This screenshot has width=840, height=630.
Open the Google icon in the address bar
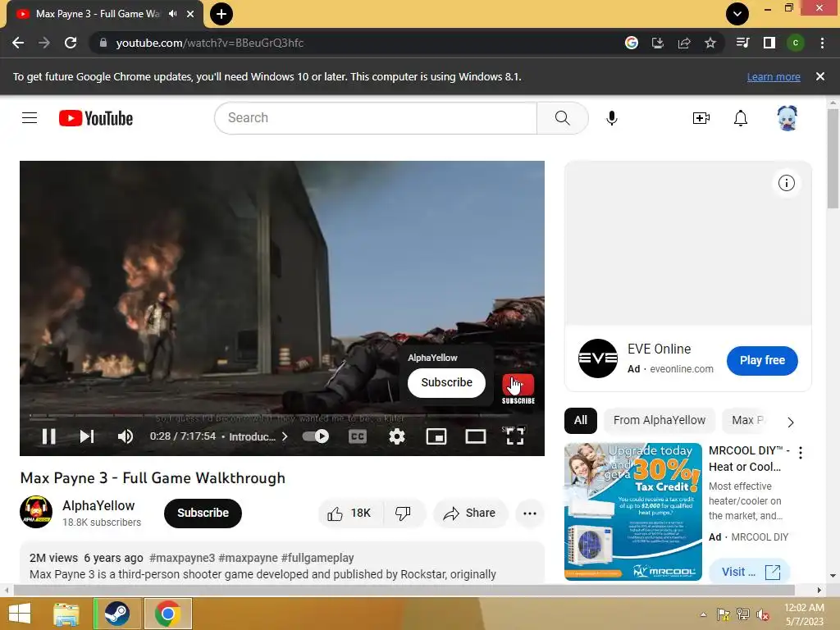tap(631, 43)
